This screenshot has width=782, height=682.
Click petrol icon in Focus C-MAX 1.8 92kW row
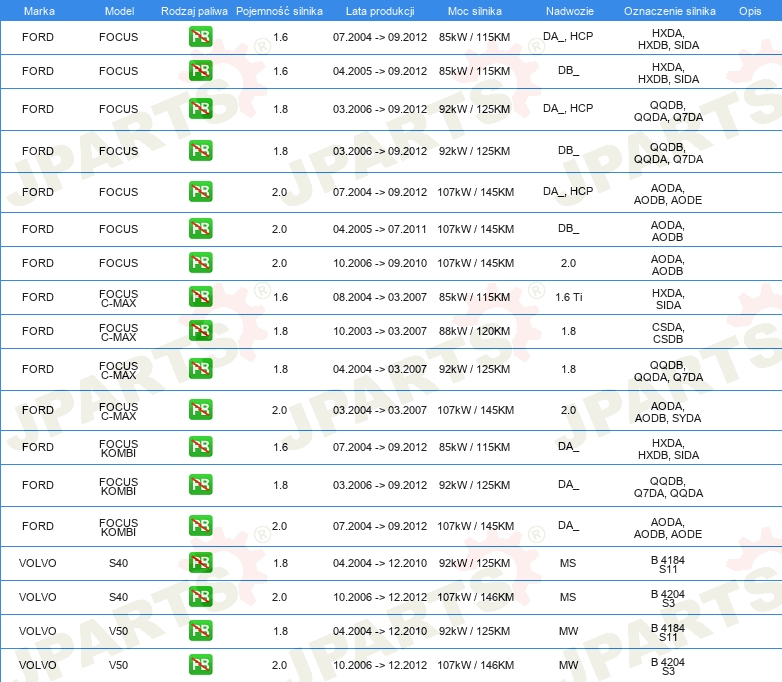(x=200, y=369)
